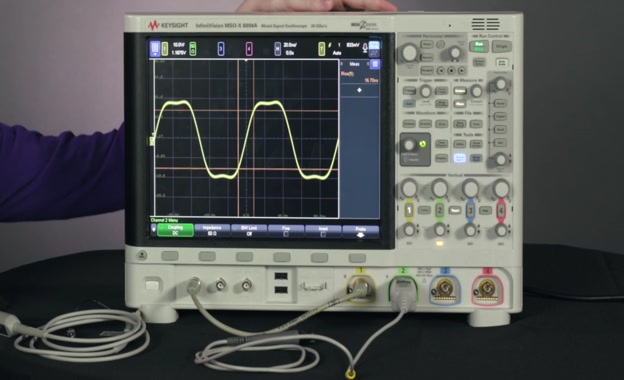Push the physical softkey button under Probe

(x=357, y=258)
